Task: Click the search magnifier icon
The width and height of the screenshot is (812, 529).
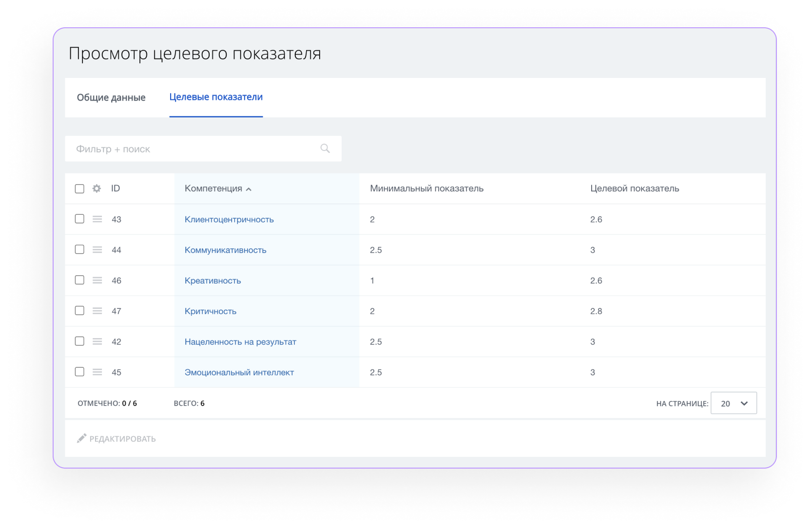Action: click(x=325, y=148)
